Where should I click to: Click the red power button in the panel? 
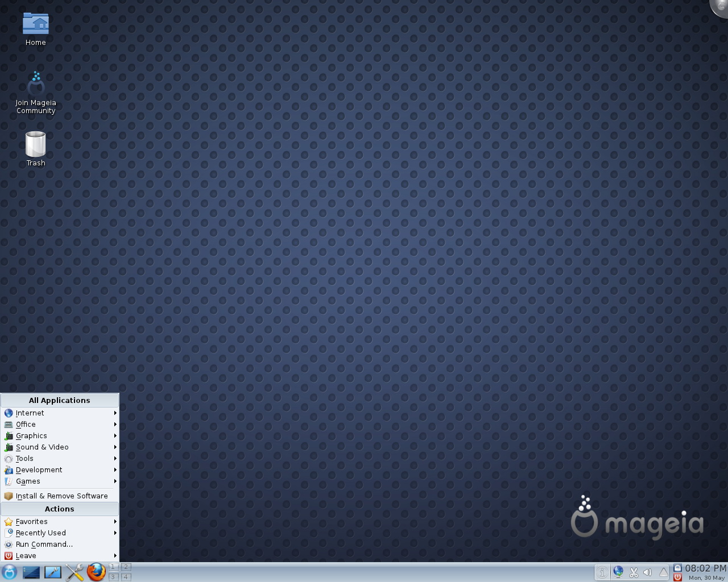coord(677,577)
